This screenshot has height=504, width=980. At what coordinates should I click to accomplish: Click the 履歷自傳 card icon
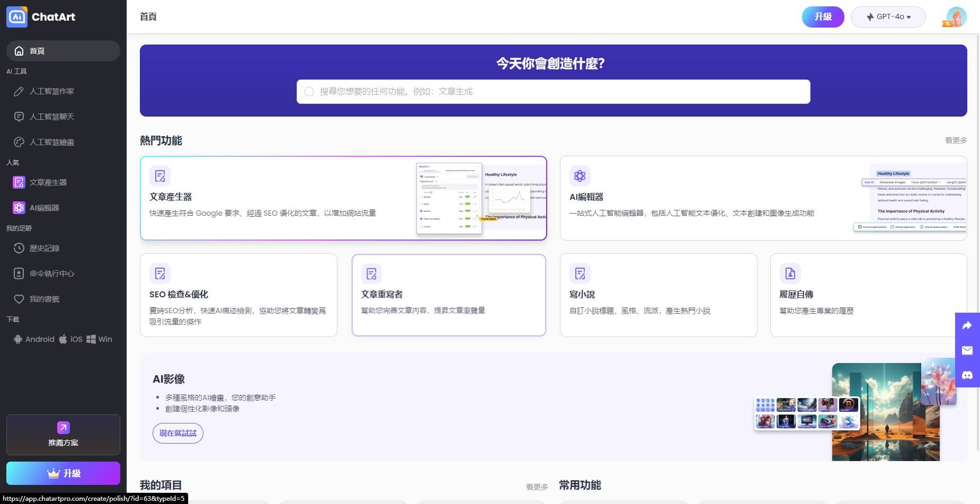790,273
